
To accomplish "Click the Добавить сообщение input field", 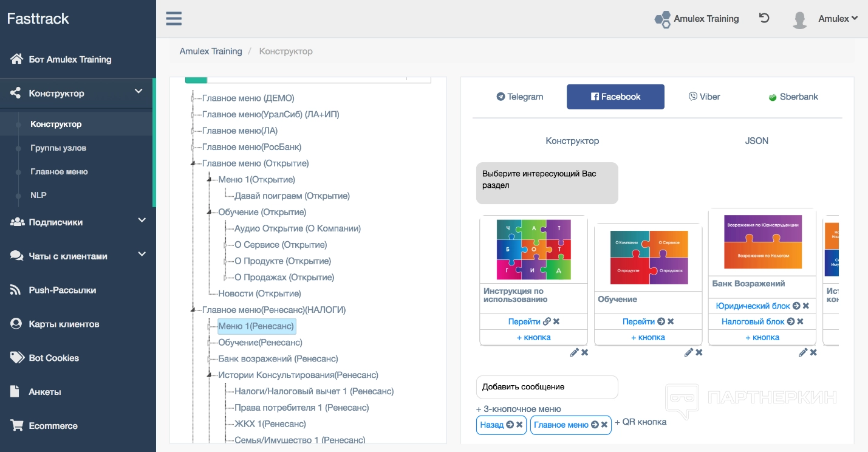I will coord(547,387).
